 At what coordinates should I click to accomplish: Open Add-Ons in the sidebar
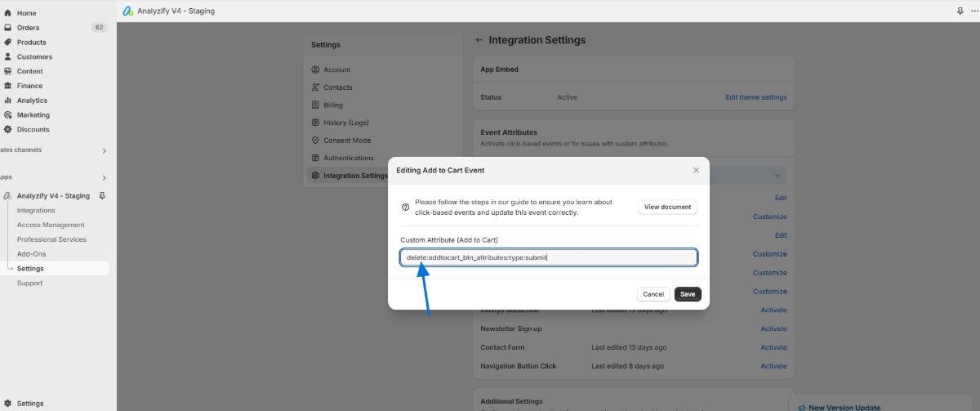(x=32, y=254)
